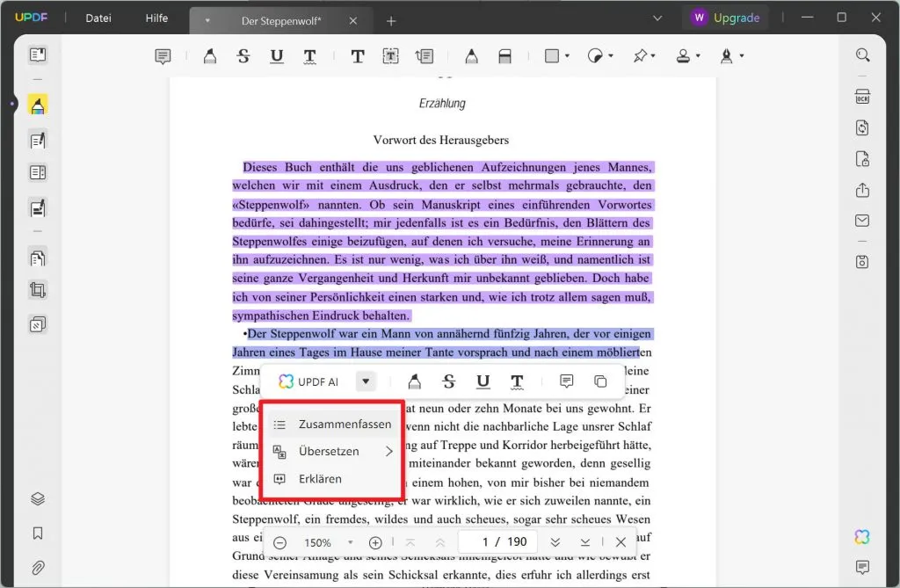
Task: Jump to last page arrow
Action: 584,542
